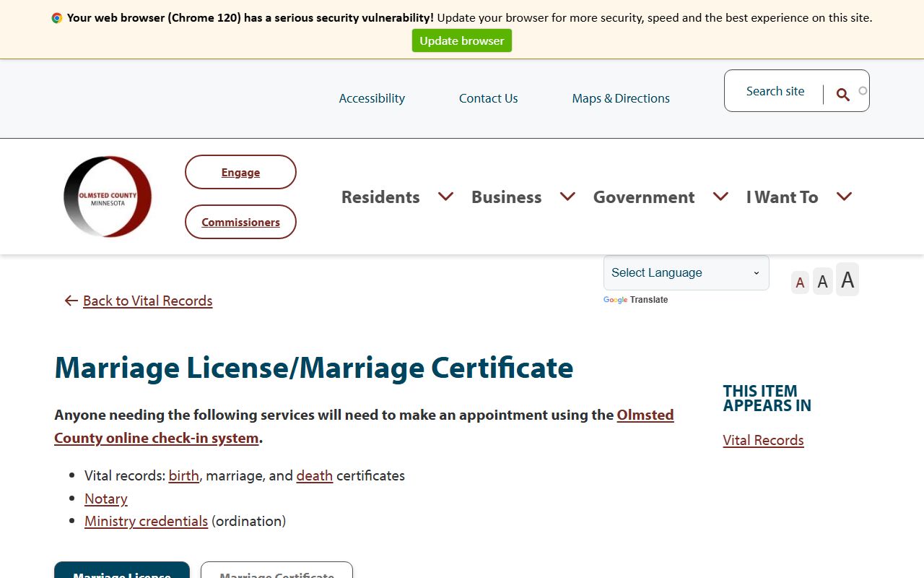
Task: Open the birth certificates link
Action: pyautogui.click(x=184, y=475)
